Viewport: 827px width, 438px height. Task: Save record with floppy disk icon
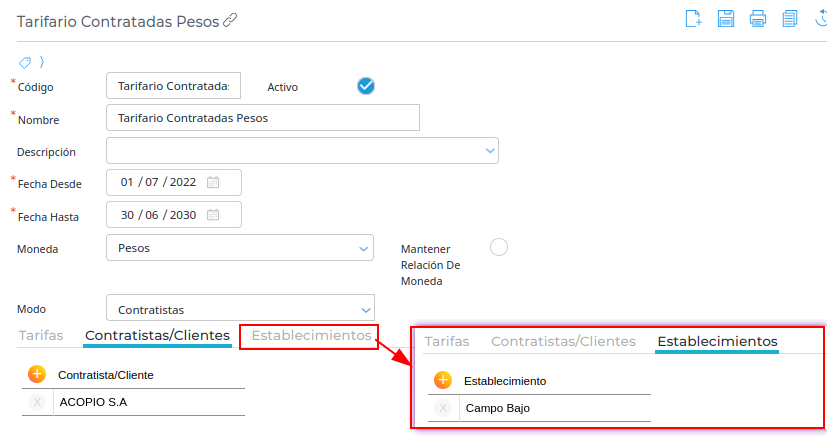coord(726,18)
